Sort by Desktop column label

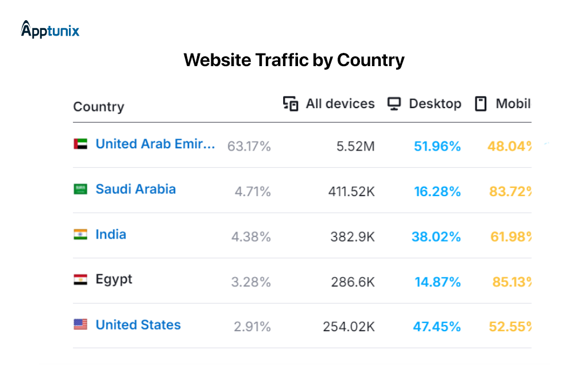[435, 104]
